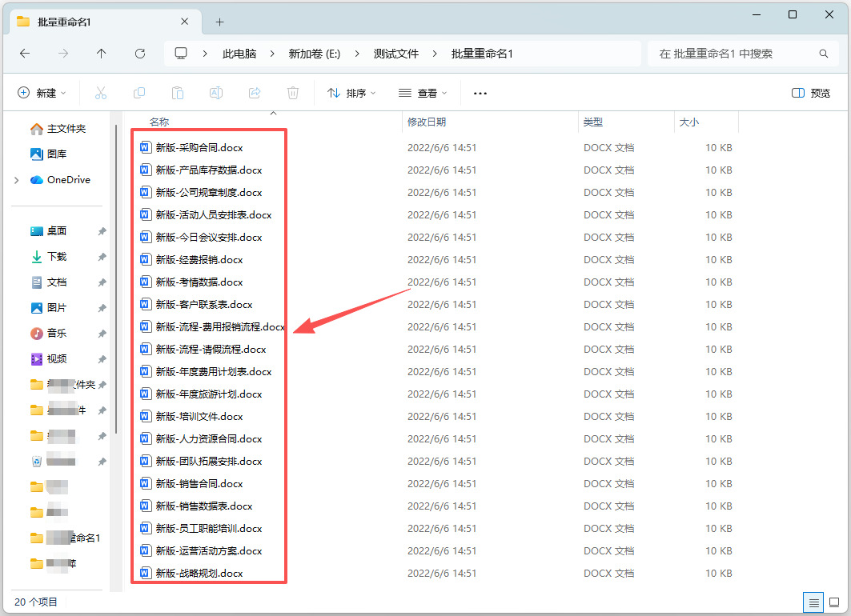
Task: Sort by 大小 column header
Action: (688, 122)
